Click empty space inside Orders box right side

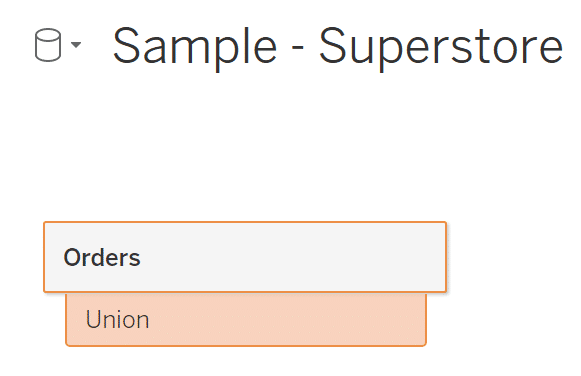[333, 257]
